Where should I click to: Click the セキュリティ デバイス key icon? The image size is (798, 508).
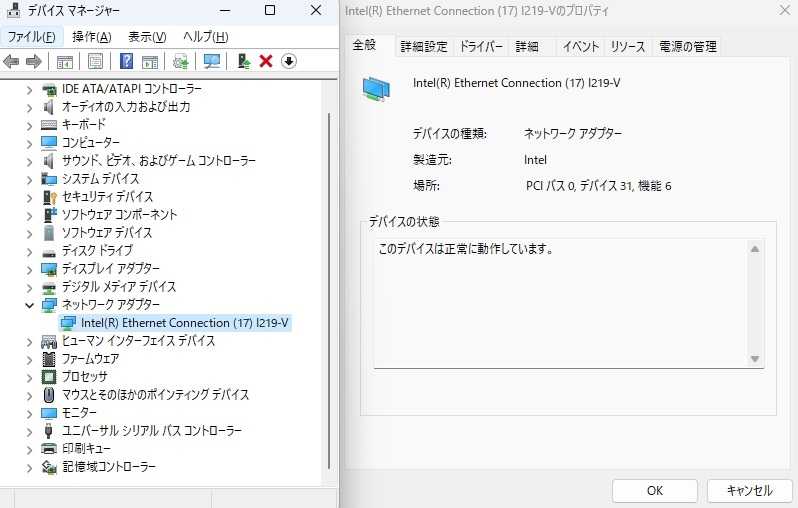point(49,197)
